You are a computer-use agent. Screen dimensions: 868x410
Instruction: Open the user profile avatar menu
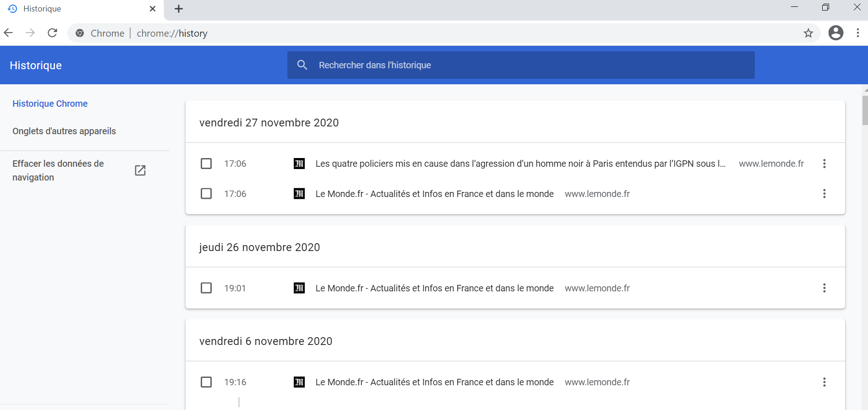coord(836,33)
